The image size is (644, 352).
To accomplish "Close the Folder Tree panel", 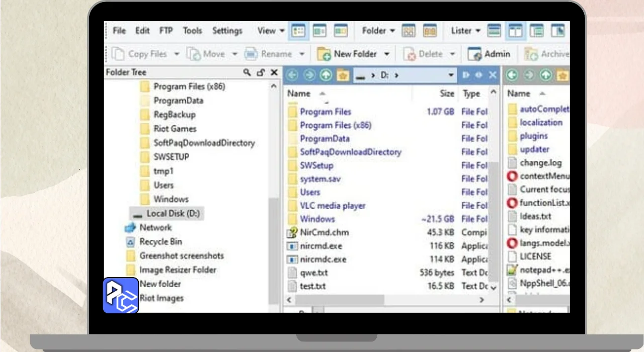I will (274, 72).
